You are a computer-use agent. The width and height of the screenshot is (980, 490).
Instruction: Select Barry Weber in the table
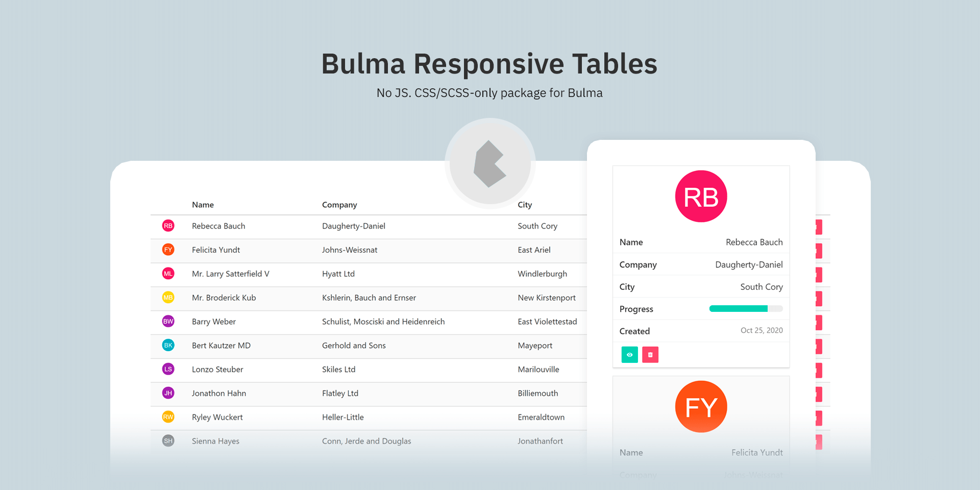pyautogui.click(x=214, y=322)
